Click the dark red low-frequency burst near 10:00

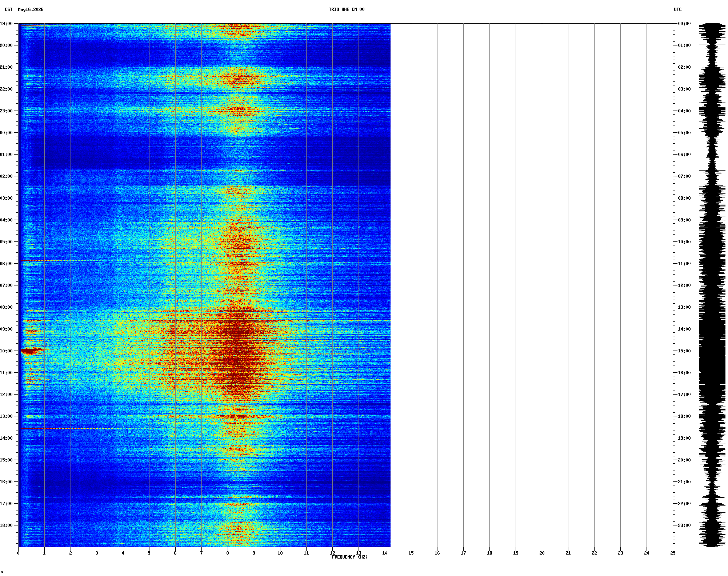31,351
